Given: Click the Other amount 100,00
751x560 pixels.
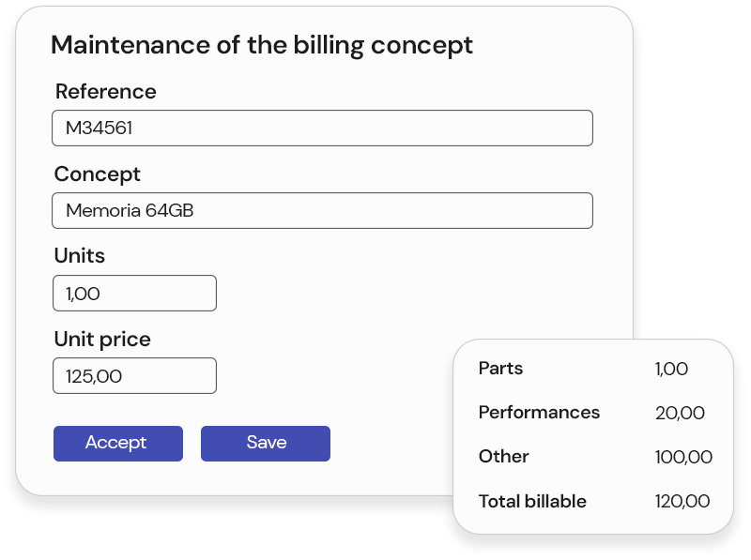Looking at the screenshot, I should [683, 458].
